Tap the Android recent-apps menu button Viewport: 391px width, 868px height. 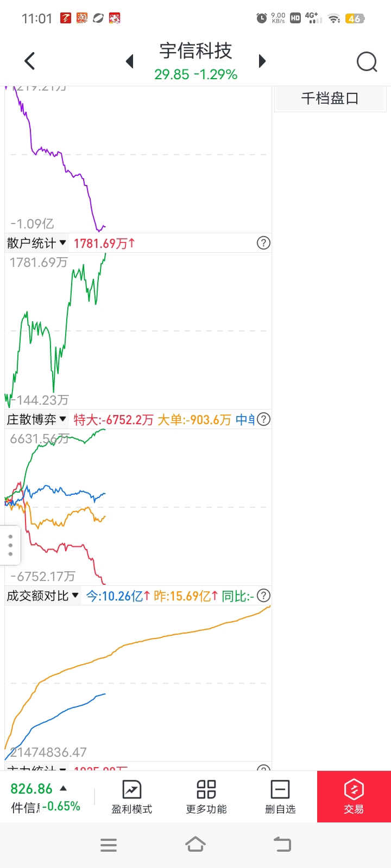tap(109, 845)
